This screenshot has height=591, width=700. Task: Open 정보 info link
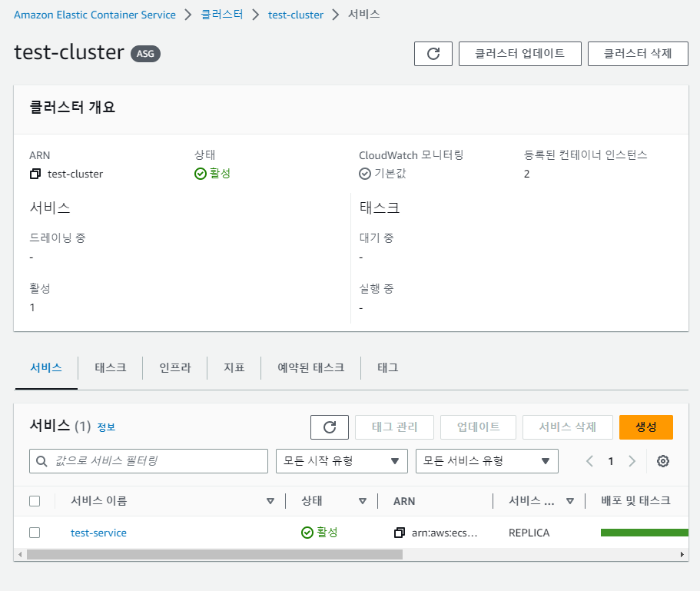[106, 427]
